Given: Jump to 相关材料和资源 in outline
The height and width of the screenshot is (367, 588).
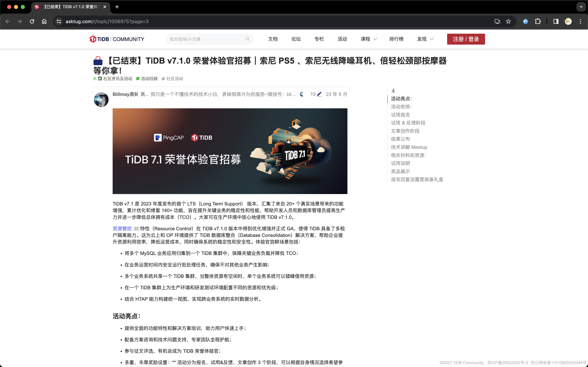Looking at the screenshot, I should click(x=409, y=155).
